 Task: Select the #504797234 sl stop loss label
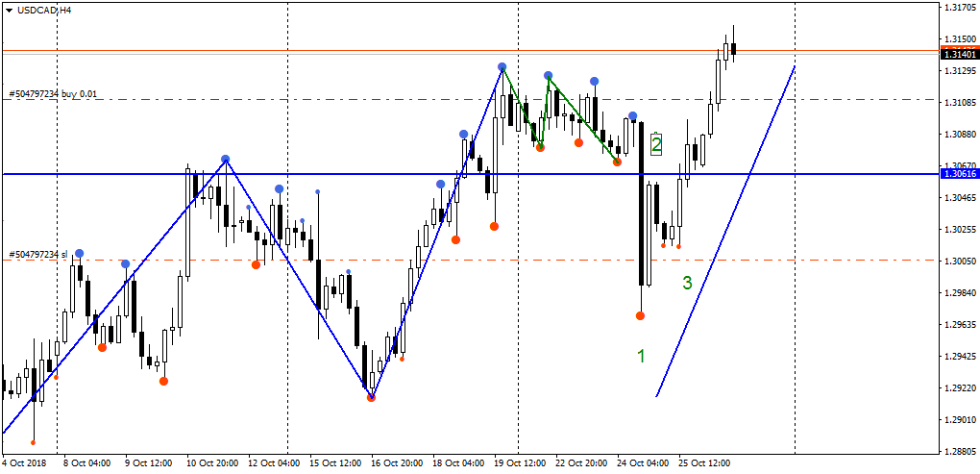coord(38,255)
